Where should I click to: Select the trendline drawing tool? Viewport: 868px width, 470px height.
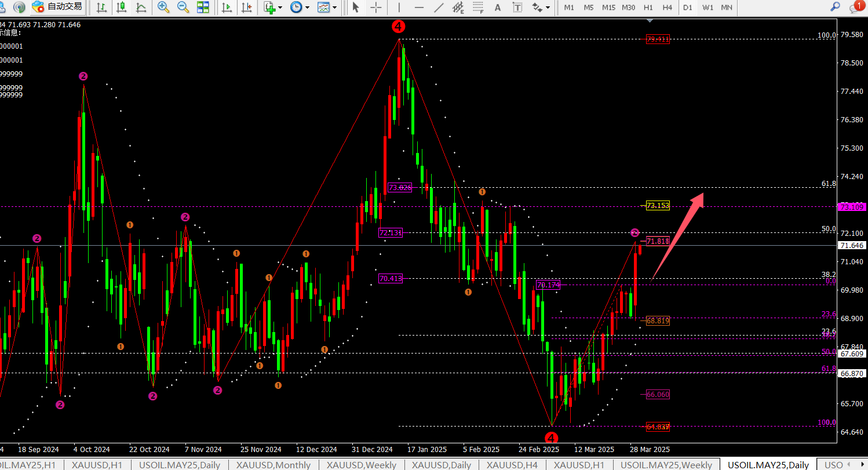439,8
